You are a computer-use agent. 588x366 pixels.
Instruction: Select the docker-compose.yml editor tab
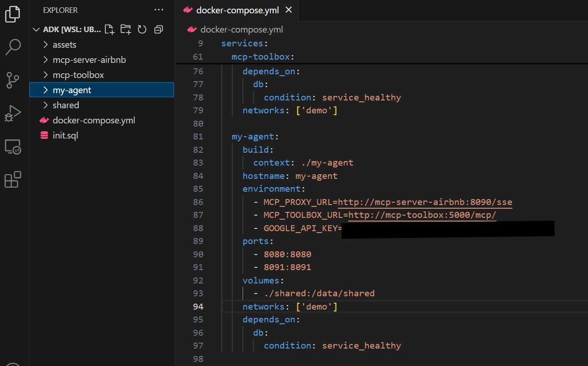tap(237, 10)
